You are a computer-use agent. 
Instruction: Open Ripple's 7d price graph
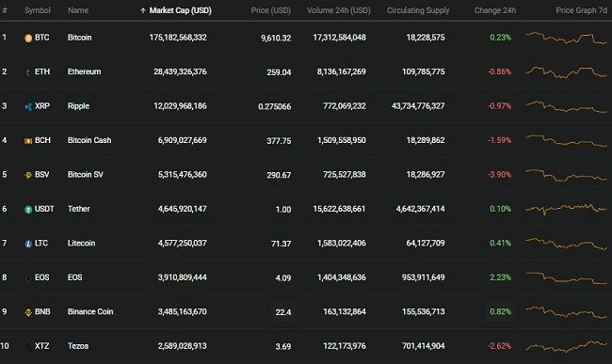tap(566, 107)
